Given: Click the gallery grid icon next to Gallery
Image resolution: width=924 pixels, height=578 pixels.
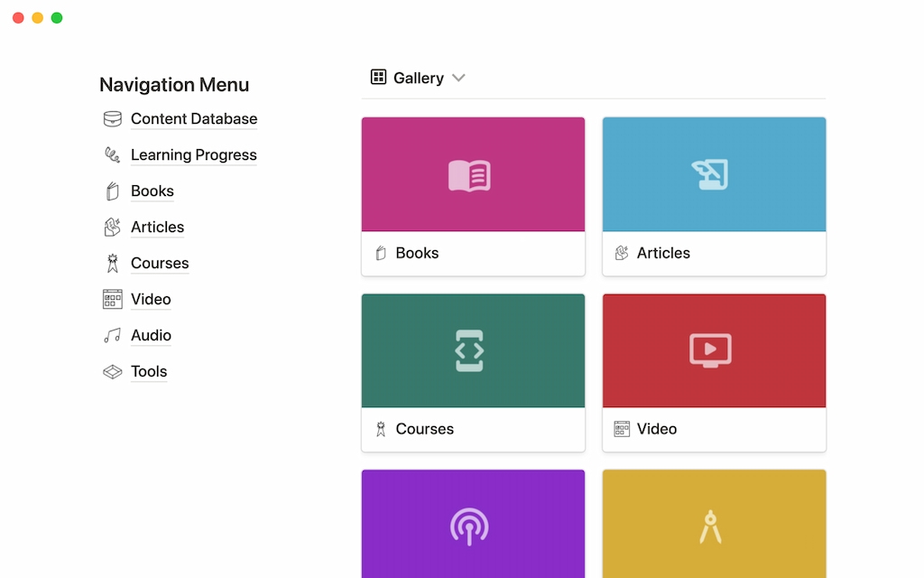Looking at the screenshot, I should [378, 77].
